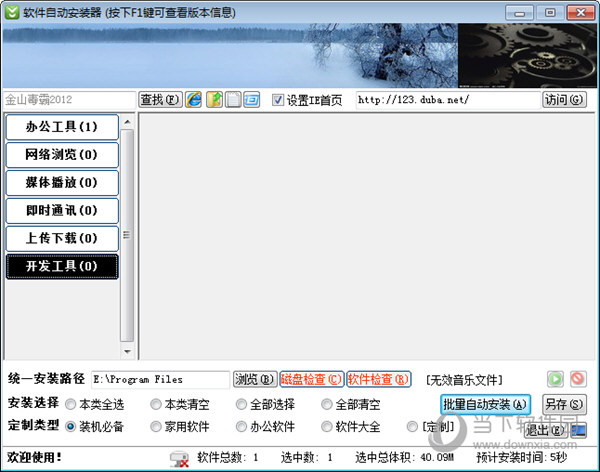Click the red 软件检查(R) button

(x=378, y=379)
